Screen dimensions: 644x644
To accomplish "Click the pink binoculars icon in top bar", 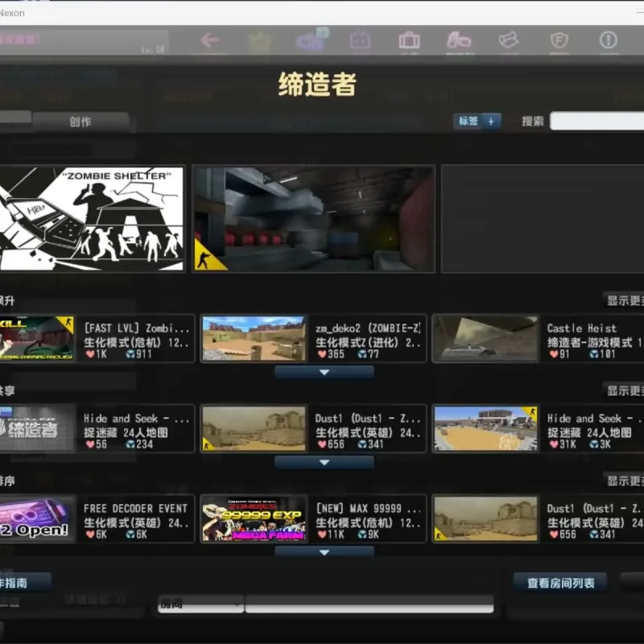I will point(459,40).
